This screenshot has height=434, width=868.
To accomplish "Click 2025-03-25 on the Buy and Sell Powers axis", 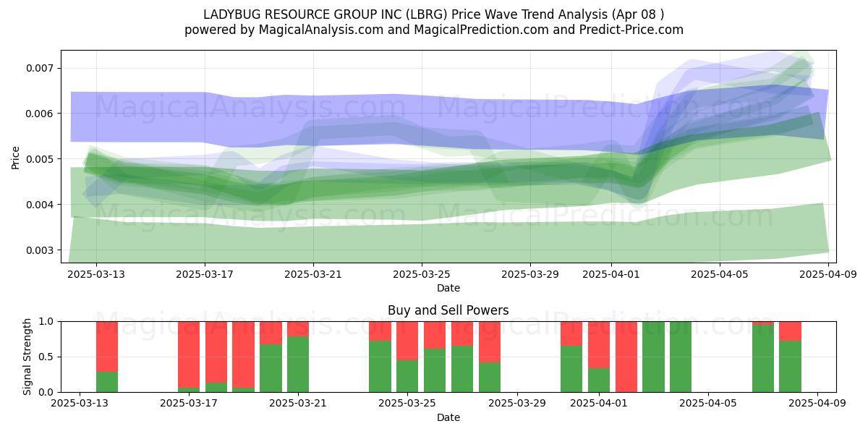I will (x=407, y=404).
